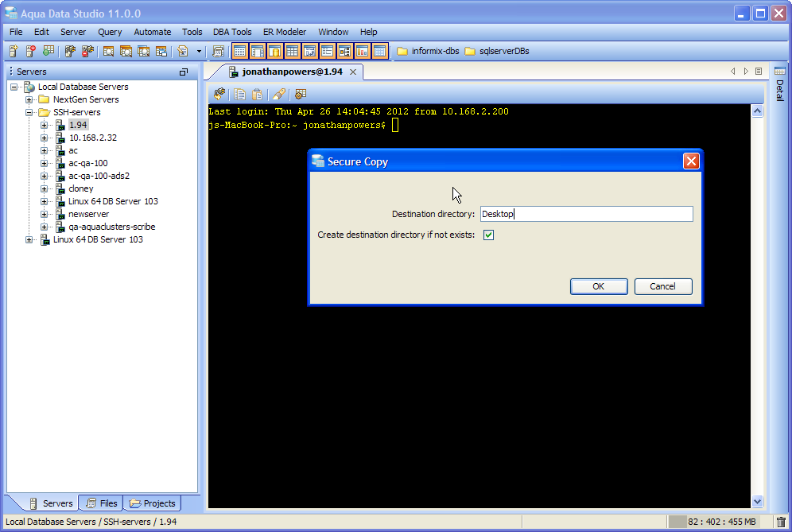This screenshot has width=792, height=532.
Task: Click the reconnect plug icon in terminal toolbar
Action: 219,94
